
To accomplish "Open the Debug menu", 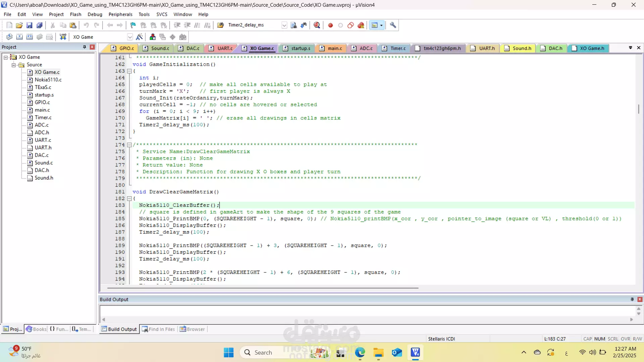I will (x=95, y=14).
